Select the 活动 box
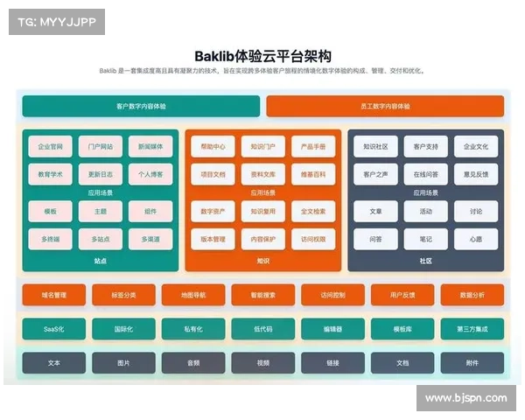The width and height of the screenshot is (525, 420). pyautogui.click(x=426, y=212)
